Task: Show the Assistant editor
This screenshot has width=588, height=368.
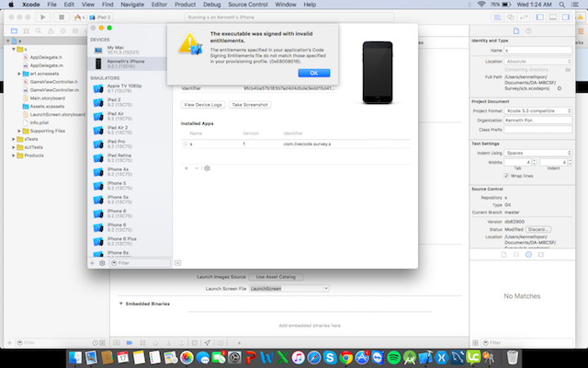Action: pos(510,17)
